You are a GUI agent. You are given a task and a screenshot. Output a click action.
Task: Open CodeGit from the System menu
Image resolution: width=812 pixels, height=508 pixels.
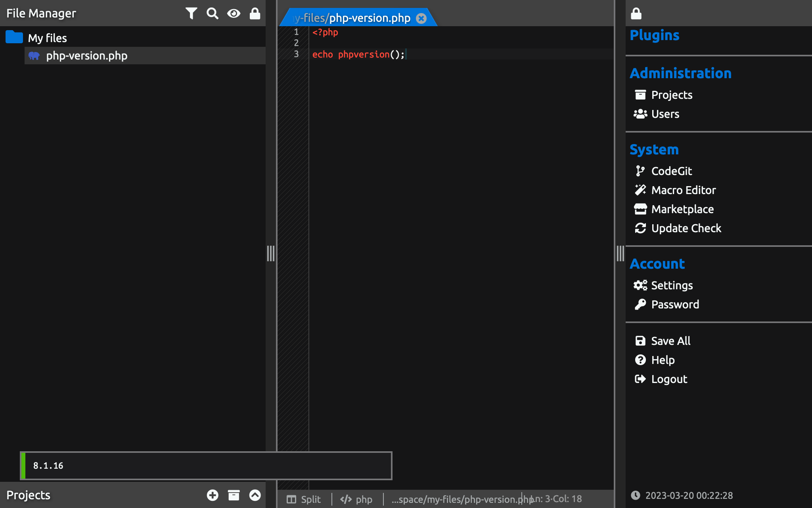click(x=671, y=171)
